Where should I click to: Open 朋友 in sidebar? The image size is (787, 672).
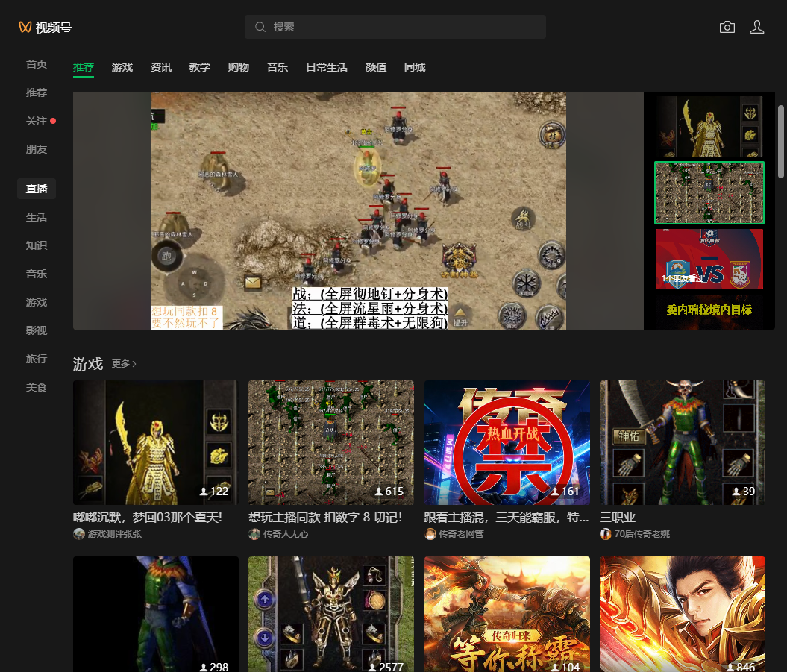36,150
